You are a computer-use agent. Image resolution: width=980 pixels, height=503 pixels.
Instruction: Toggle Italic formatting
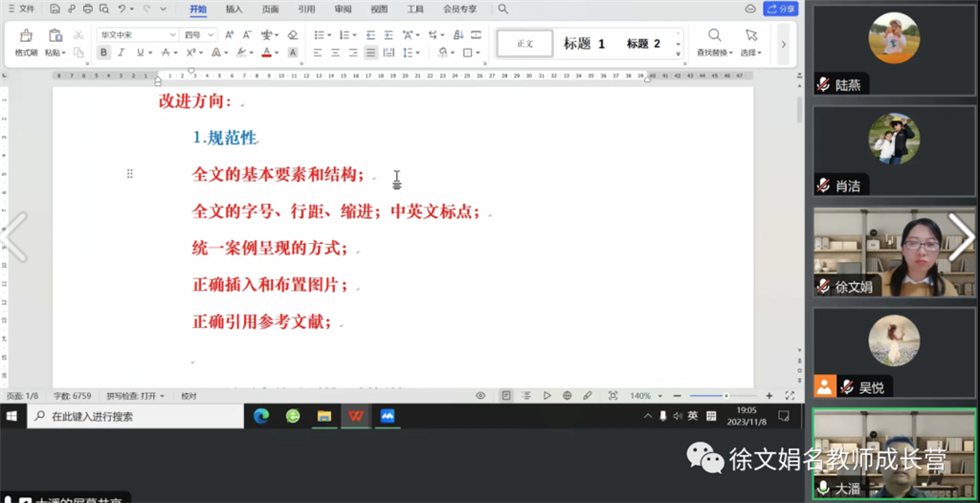click(x=122, y=53)
